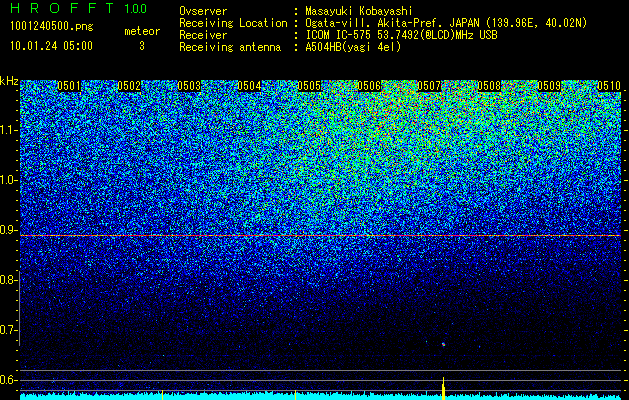Click the bright meteor echo dot near 0507
The image size is (629, 400).
[x=443, y=344]
